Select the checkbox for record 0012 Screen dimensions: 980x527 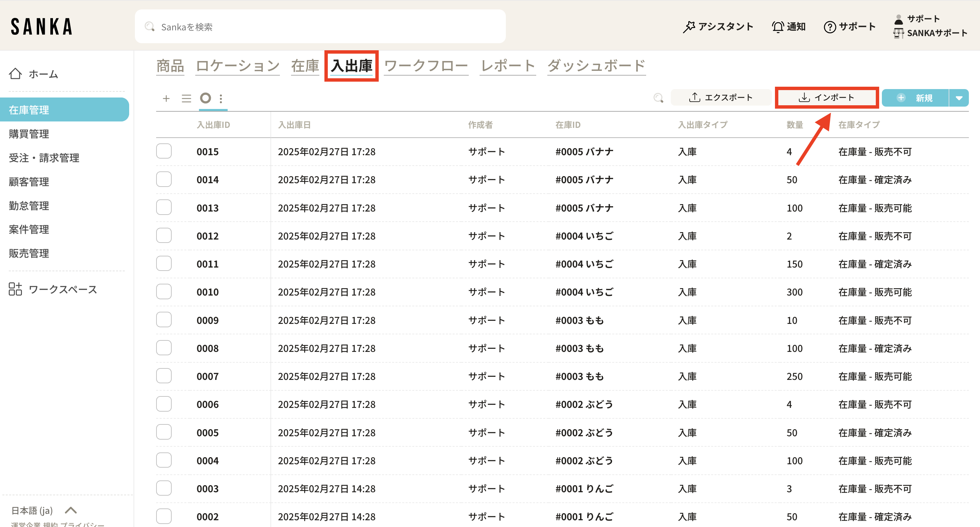point(164,235)
